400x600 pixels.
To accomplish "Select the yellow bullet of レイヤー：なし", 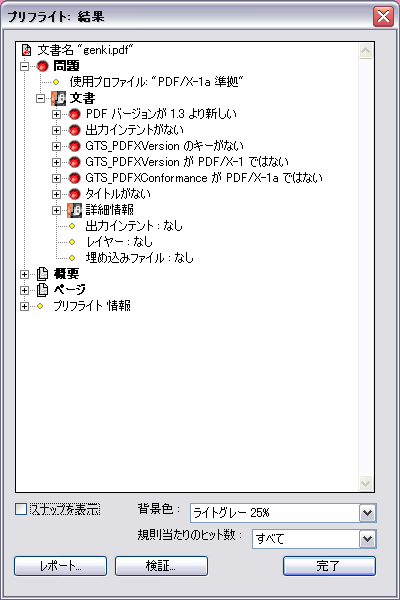I will pos(72,242).
